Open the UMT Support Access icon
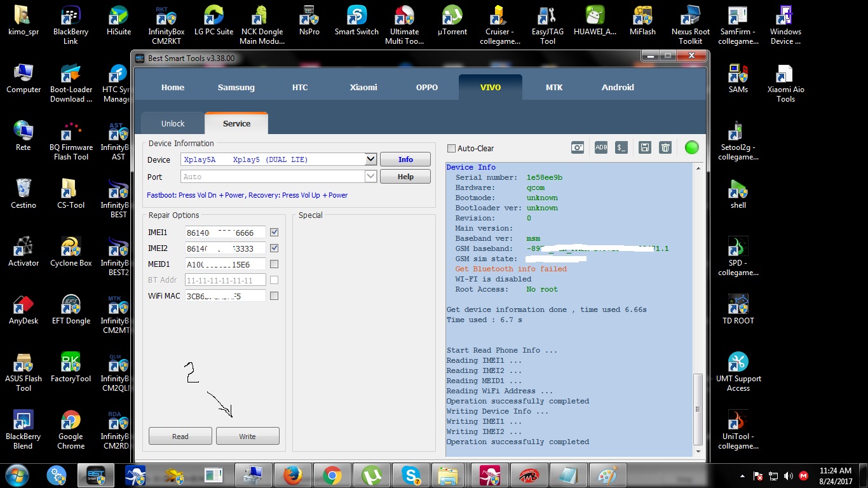 (x=738, y=372)
